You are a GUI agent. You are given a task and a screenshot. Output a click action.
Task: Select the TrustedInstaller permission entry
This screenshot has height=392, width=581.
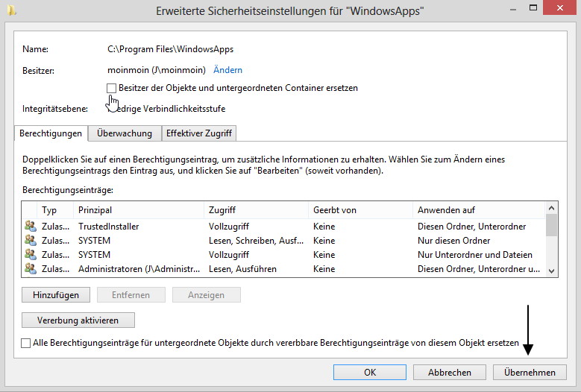pos(284,226)
